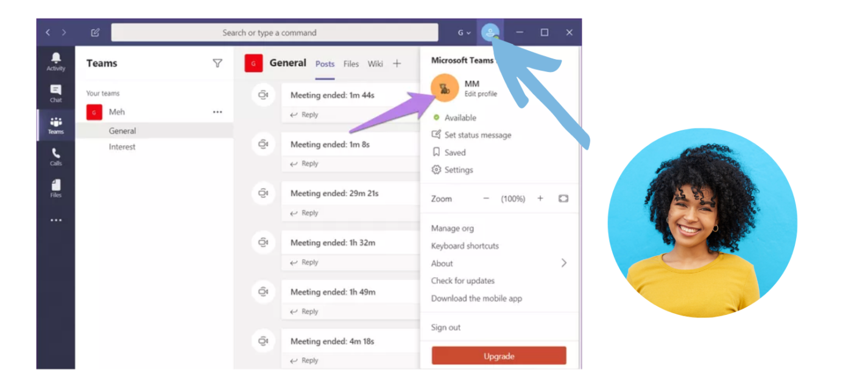This screenshot has height=379, width=868.
Task: Select Manage org
Action: pyautogui.click(x=453, y=228)
